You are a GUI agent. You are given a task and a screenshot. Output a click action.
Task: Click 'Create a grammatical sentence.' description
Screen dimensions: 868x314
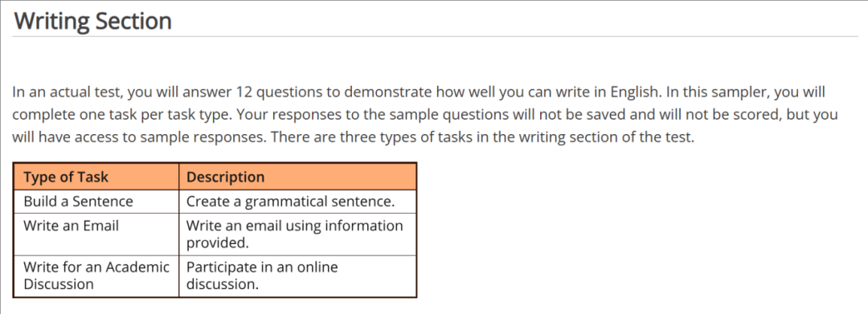point(291,202)
